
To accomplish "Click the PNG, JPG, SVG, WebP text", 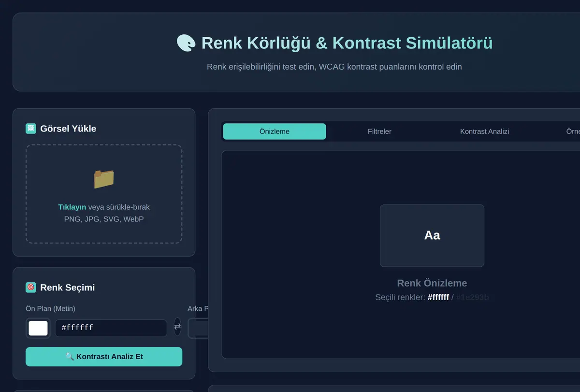I will coord(104,219).
